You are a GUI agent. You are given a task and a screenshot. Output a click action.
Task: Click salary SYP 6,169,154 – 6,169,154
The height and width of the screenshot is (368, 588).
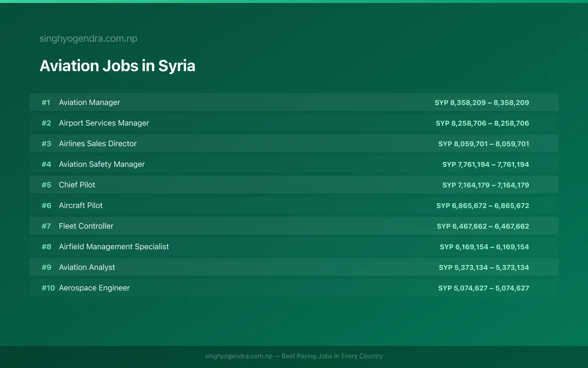click(484, 247)
